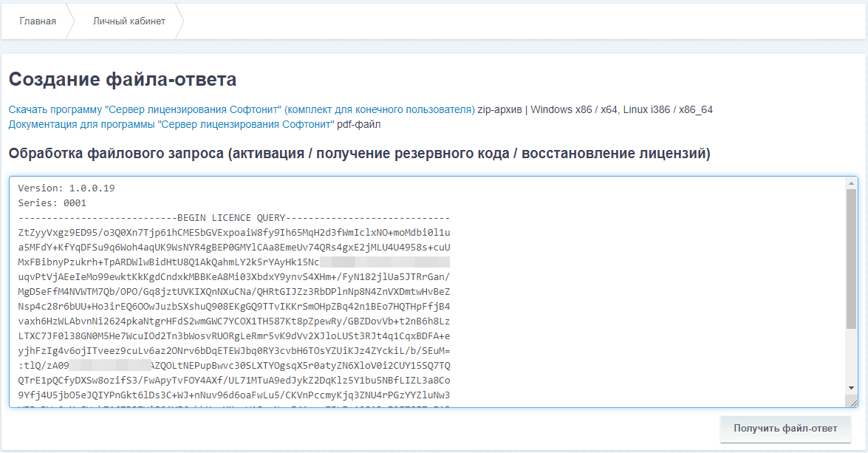
Task: Click the "Series: 0001" line
Action: click(51, 202)
